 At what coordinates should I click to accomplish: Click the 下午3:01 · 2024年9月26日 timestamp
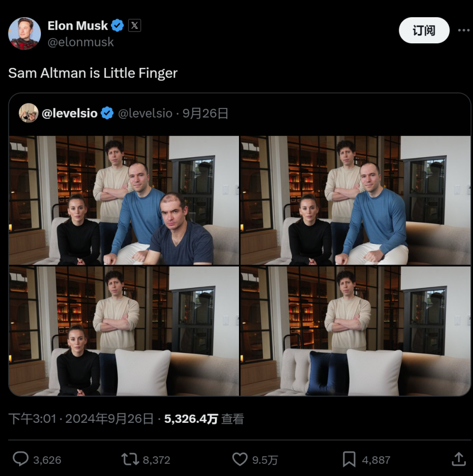click(x=81, y=419)
